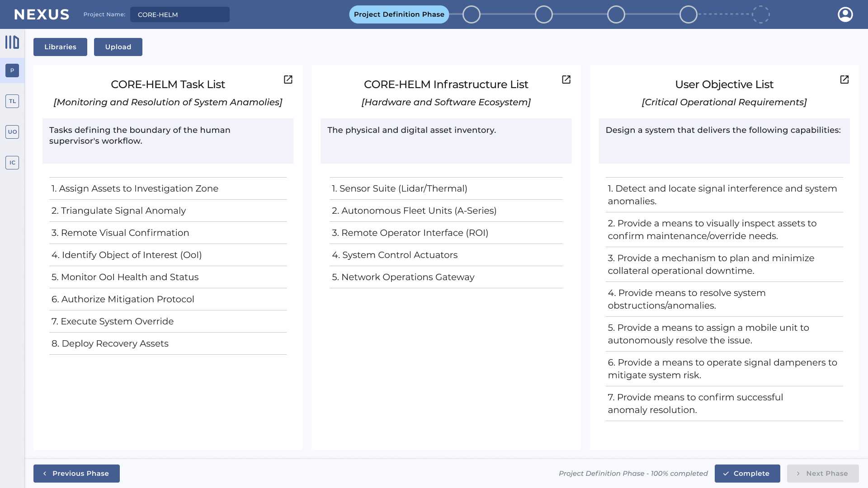
Task: Click the NEXUS logo
Action: point(42,14)
